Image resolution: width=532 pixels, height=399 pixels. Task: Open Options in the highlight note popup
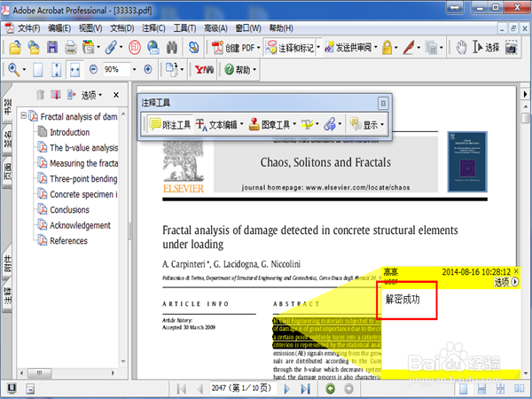tap(506, 282)
